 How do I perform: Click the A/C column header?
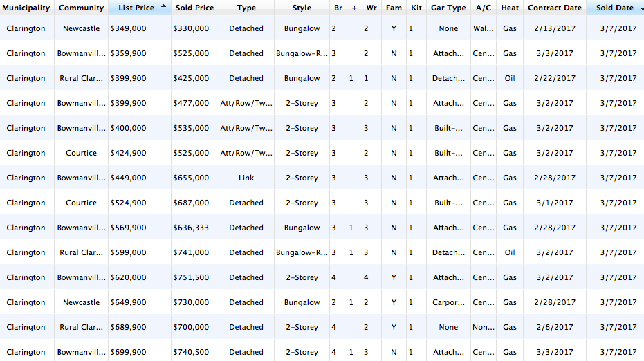point(483,8)
